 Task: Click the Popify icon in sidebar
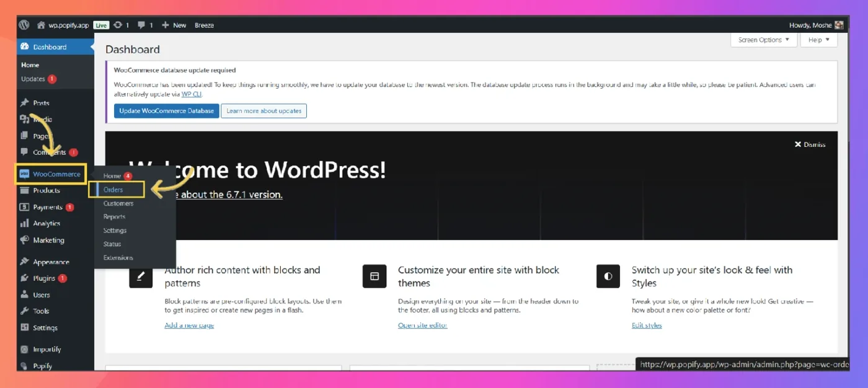25,366
